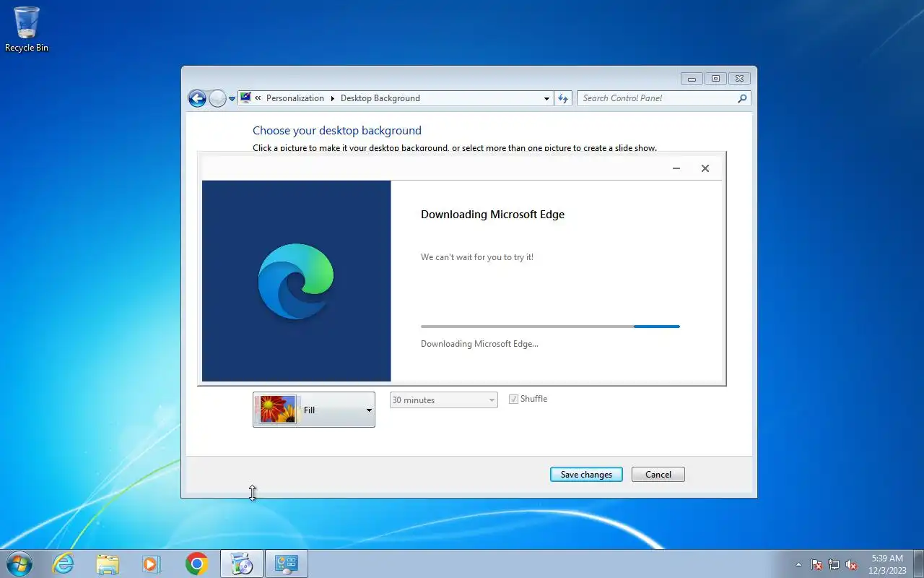Launch Internet Explorer from taskbar
Screen dimensions: 924x578
(x=64, y=564)
